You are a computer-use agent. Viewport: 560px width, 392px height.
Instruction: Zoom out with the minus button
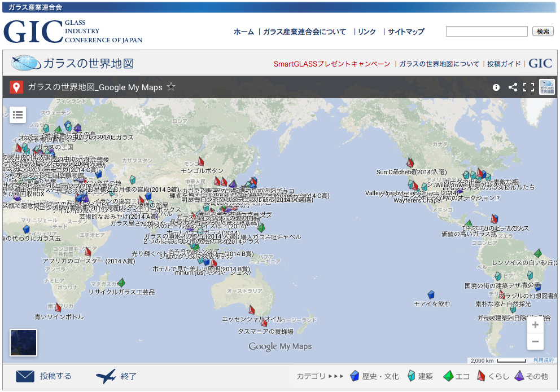click(535, 341)
